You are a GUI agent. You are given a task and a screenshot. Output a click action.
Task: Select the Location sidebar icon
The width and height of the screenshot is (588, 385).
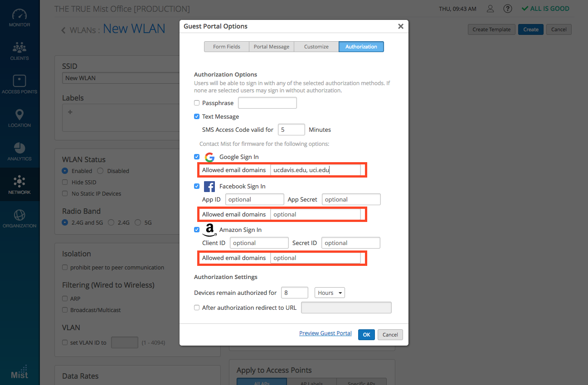[19, 118]
